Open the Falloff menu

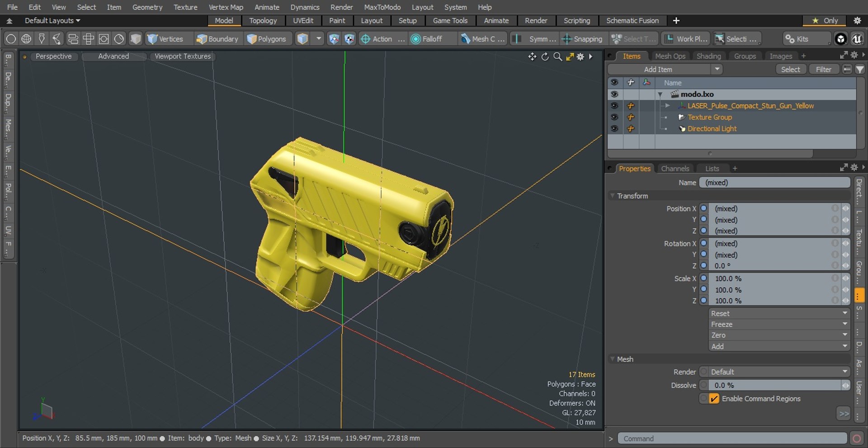point(432,39)
